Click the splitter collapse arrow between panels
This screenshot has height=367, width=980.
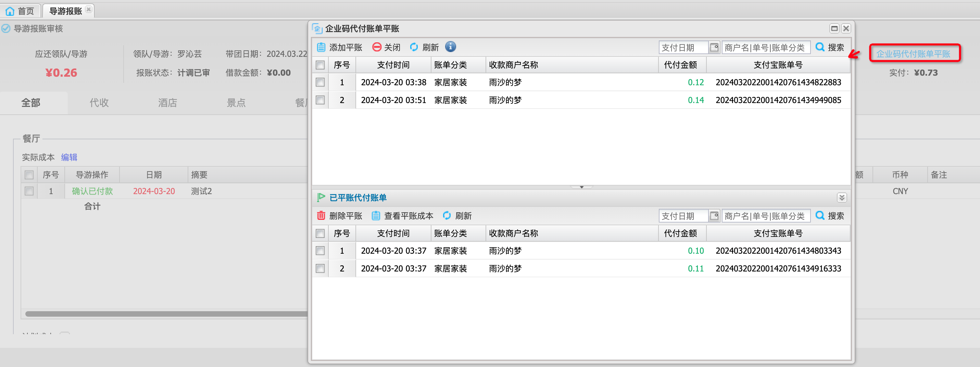click(x=582, y=187)
